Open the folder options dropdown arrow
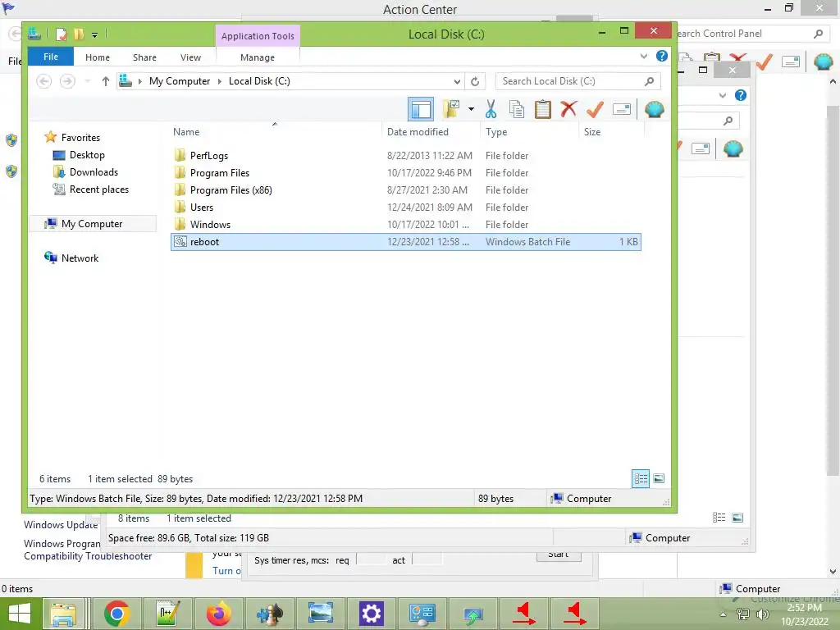Viewport: 840px width, 630px height. [x=471, y=109]
